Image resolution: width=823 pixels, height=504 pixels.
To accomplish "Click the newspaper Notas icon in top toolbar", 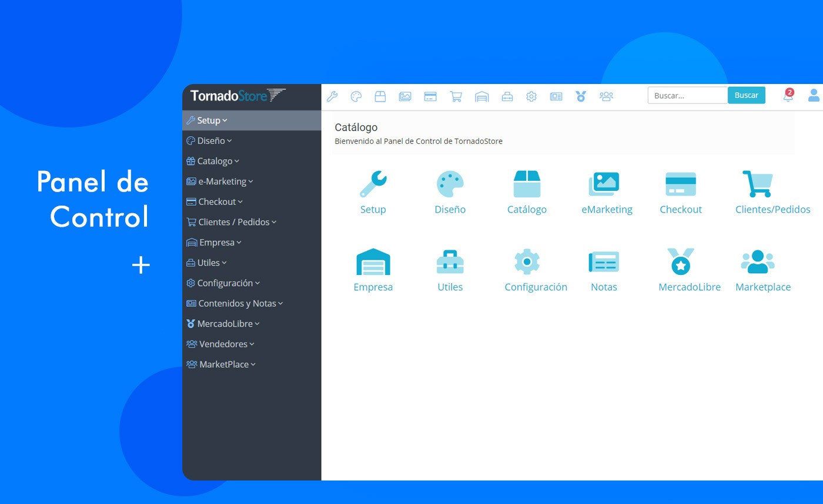I will pos(556,96).
